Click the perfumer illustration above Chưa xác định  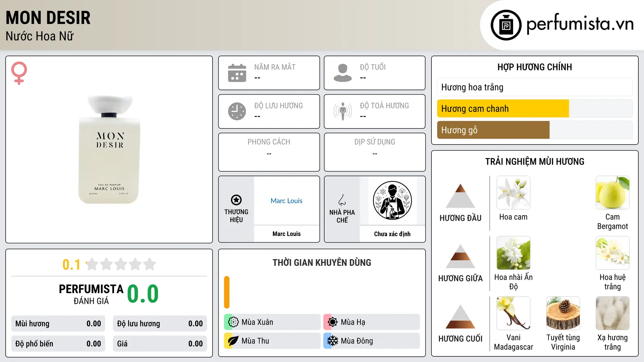point(392,200)
